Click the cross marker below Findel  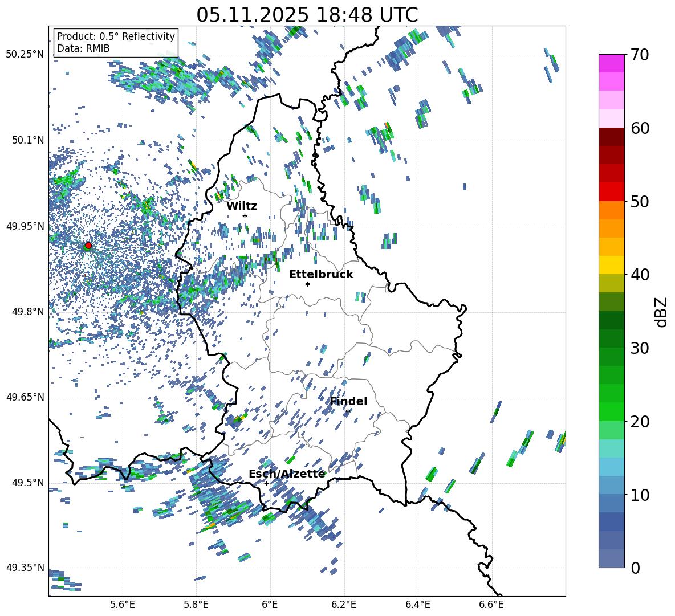click(348, 411)
